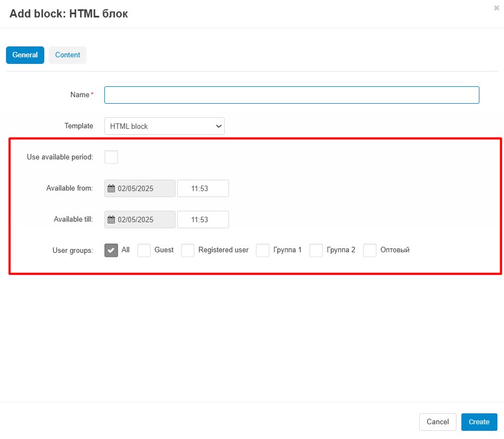Click the Available from date field
Viewport: 504px width, 439px height.
140,188
